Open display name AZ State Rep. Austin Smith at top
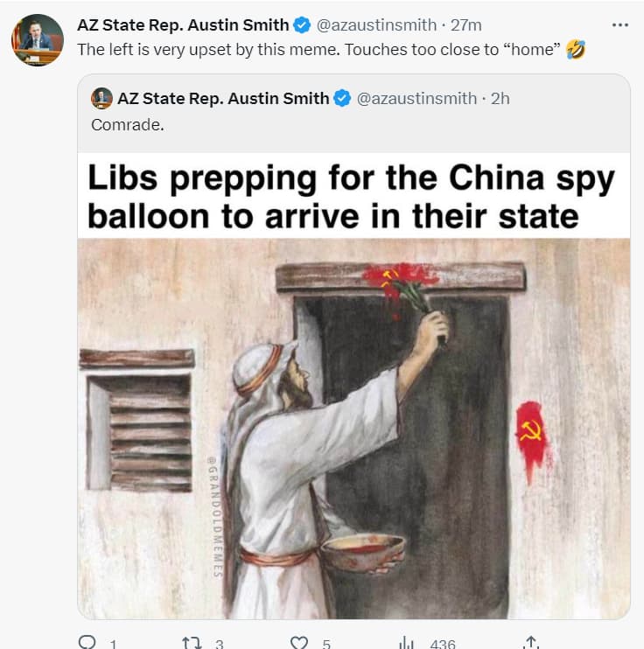 (183, 25)
